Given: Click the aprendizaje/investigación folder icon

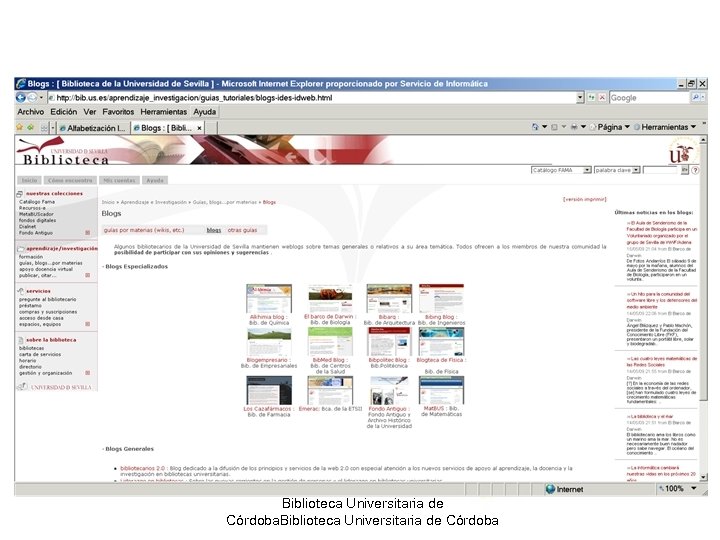Looking at the screenshot, I should point(20,248).
